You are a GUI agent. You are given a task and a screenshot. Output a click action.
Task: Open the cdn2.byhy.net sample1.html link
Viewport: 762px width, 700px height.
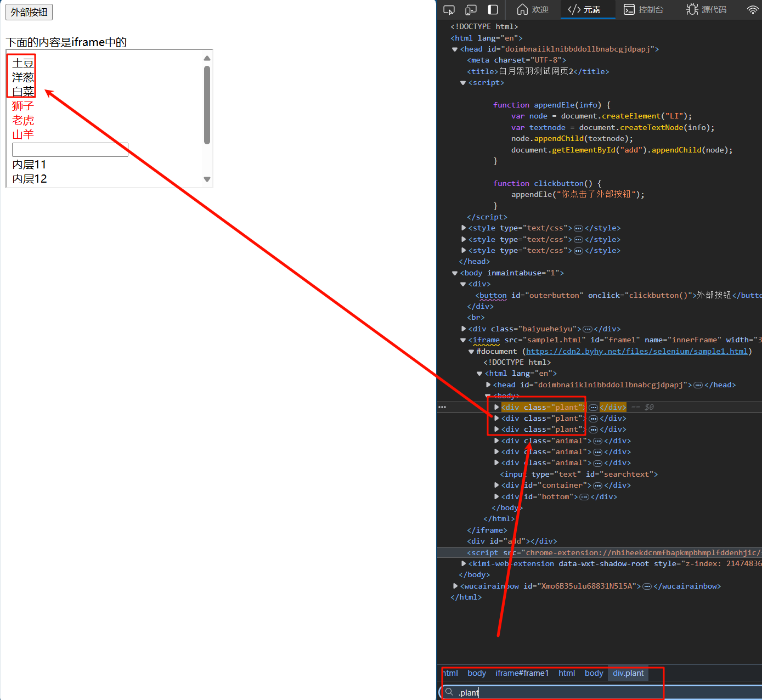coord(636,352)
